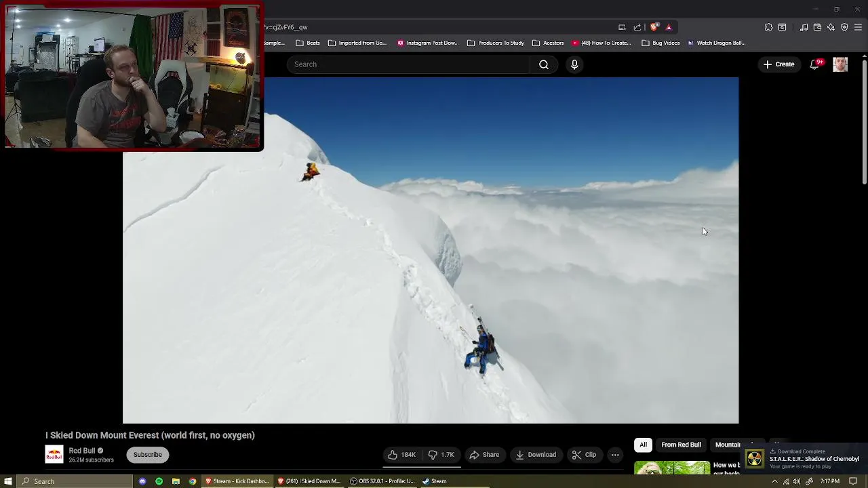Viewport: 868px width, 488px height.
Task: Select the From Red Bull filter chip
Action: pos(681,445)
